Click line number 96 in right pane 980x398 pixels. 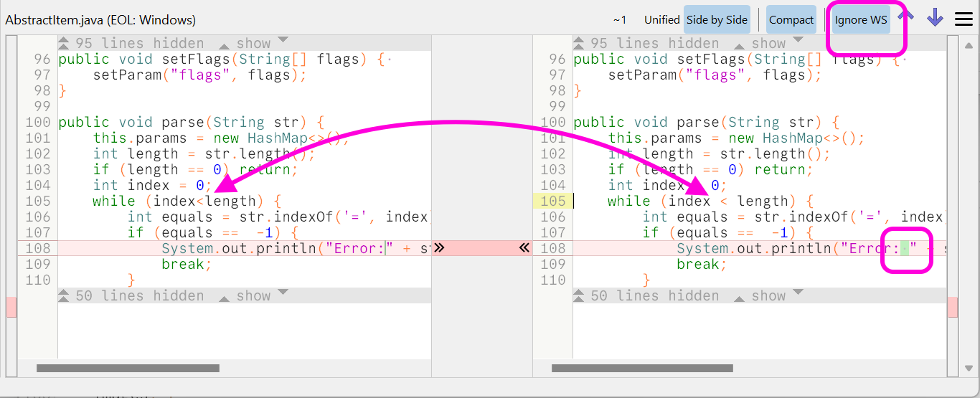click(557, 59)
